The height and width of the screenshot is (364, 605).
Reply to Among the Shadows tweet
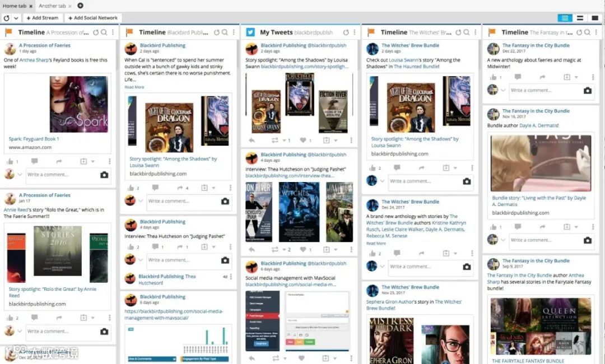pos(252,141)
